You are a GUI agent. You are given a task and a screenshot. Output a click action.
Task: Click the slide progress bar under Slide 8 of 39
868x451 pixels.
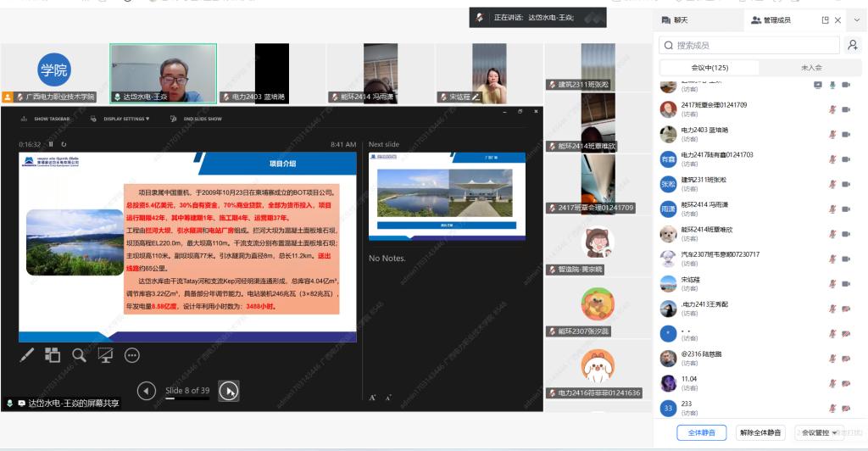click(187, 398)
